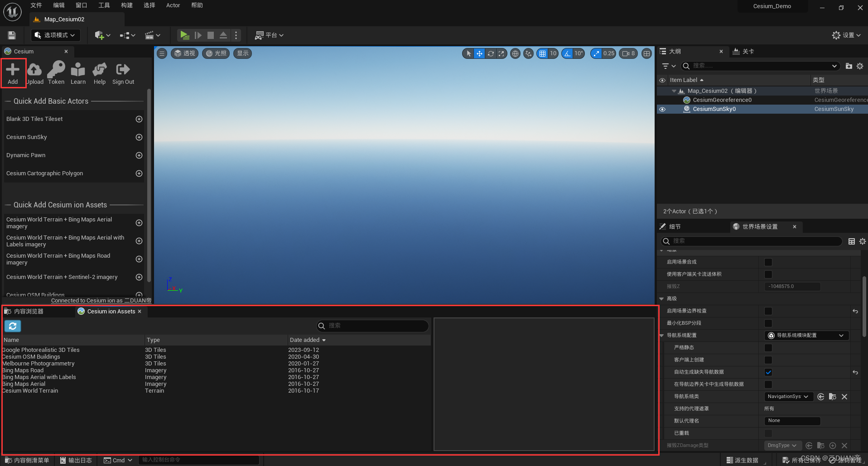Viewport: 868px width, 466px height.
Task: Start Play in Editor with the green play button
Action: pyautogui.click(x=184, y=35)
